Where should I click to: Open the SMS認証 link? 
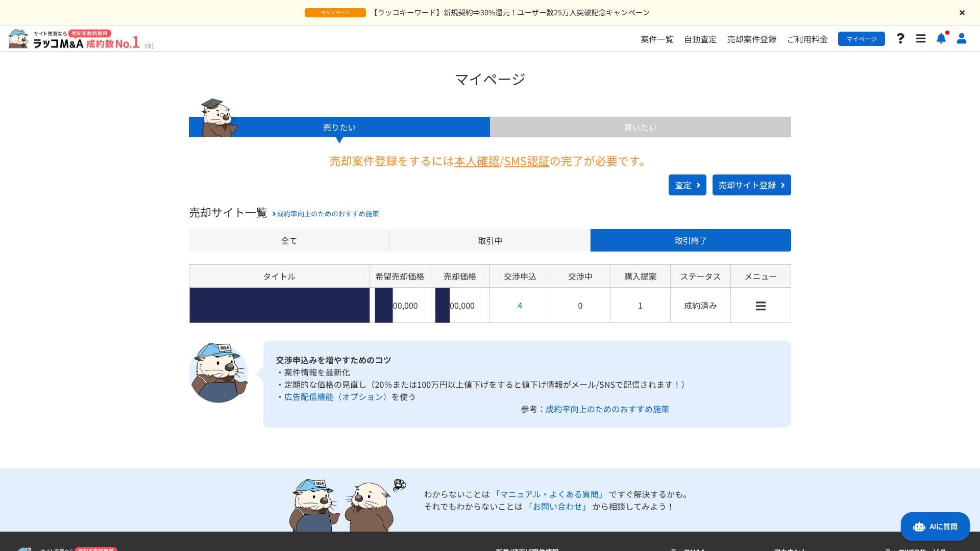point(526,161)
